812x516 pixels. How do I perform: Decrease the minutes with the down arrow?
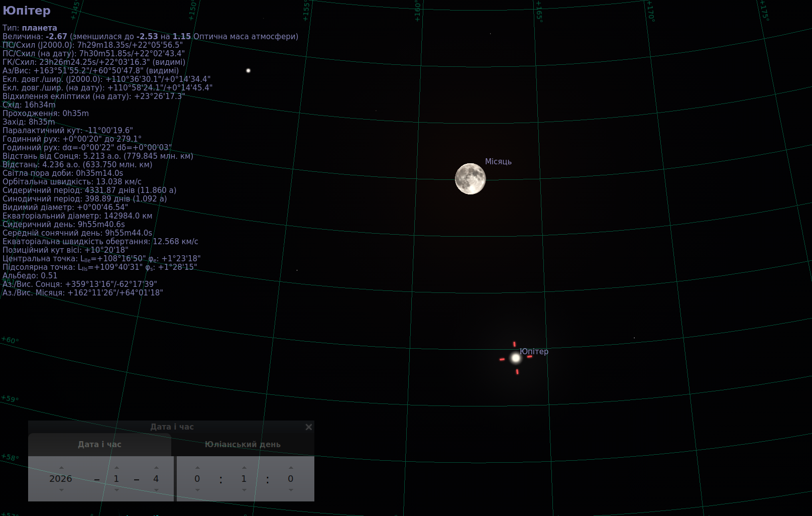(244, 490)
